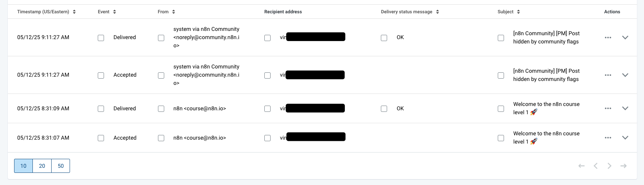Open actions menu for first Delivered row

coord(608,38)
